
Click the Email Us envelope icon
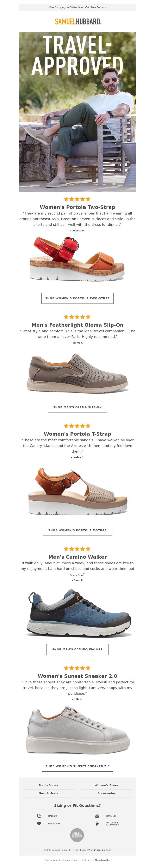click(97, 816)
